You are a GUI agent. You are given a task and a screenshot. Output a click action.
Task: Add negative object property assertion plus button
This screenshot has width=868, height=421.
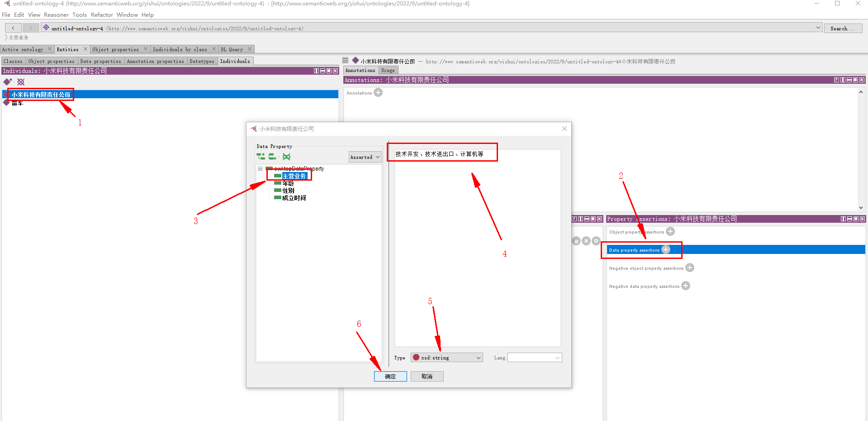coord(690,268)
